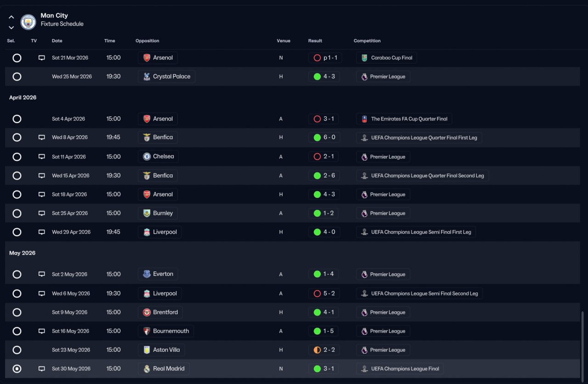Sort fixtures by the Date column header

[x=57, y=41]
